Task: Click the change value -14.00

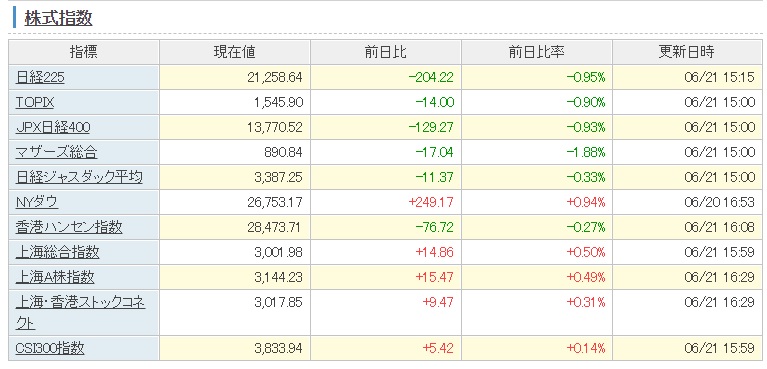Action: (x=435, y=102)
